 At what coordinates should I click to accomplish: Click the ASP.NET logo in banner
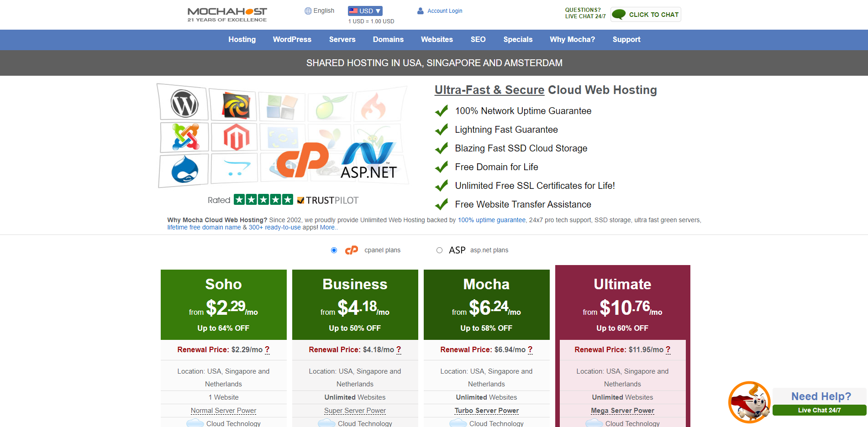[369, 161]
